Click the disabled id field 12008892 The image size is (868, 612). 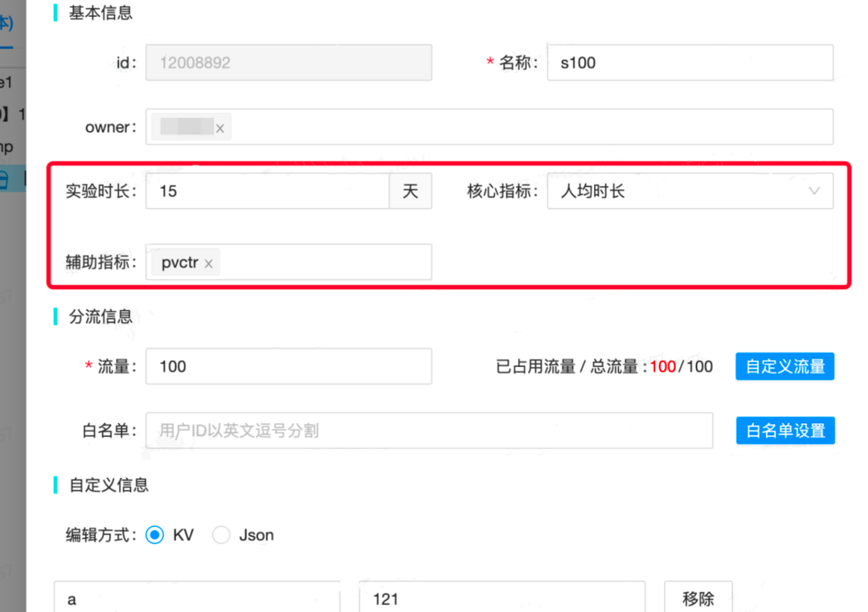pyautogui.click(x=289, y=63)
